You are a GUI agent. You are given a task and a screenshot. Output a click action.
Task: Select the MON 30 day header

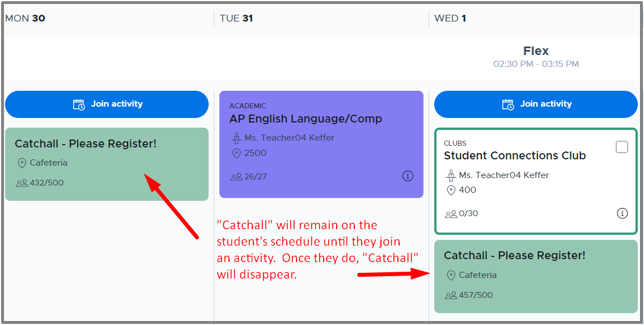(x=25, y=19)
